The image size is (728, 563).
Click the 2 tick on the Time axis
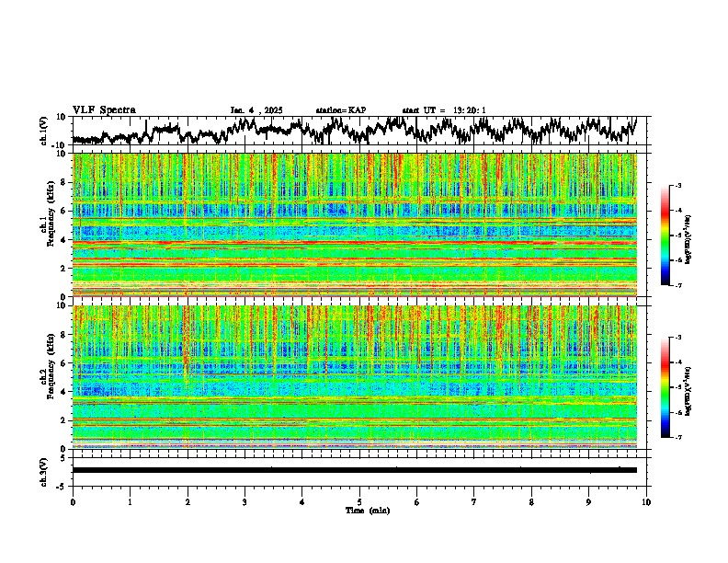(x=188, y=502)
